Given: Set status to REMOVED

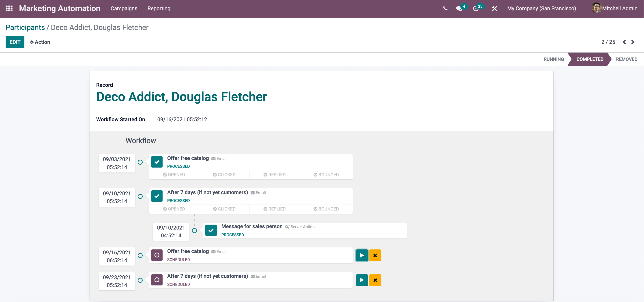Looking at the screenshot, I should [x=627, y=59].
